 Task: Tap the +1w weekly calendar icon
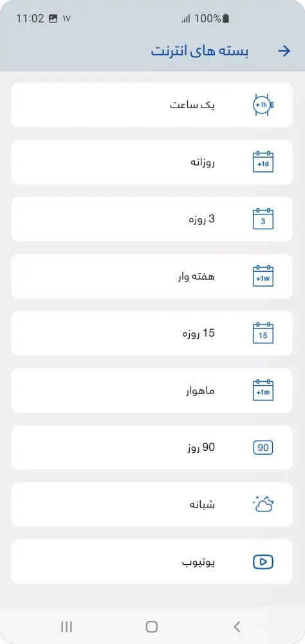(263, 276)
